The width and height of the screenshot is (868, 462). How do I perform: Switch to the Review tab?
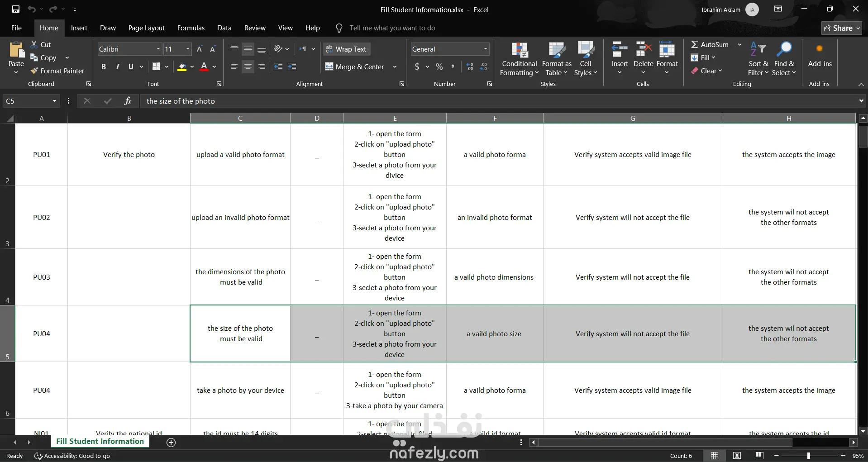pyautogui.click(x=255, y=28)
